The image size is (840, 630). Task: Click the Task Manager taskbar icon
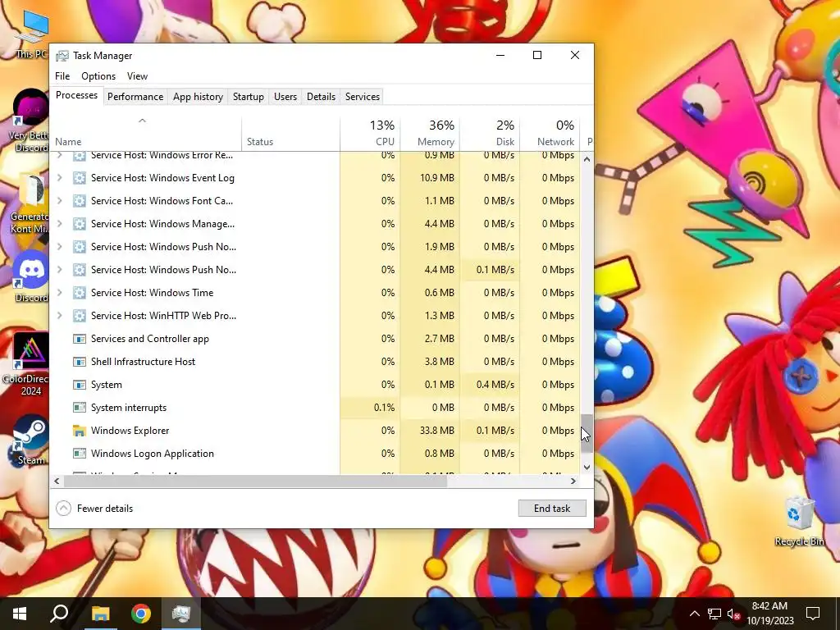181,614
